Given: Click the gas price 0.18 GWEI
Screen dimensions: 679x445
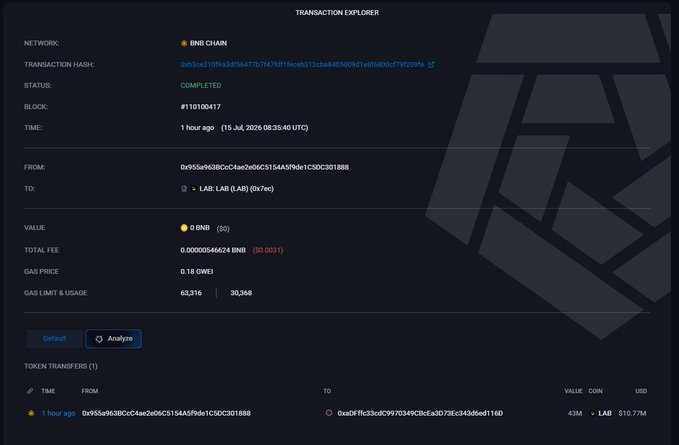Looking at the screenshot, I should point(197,271).
